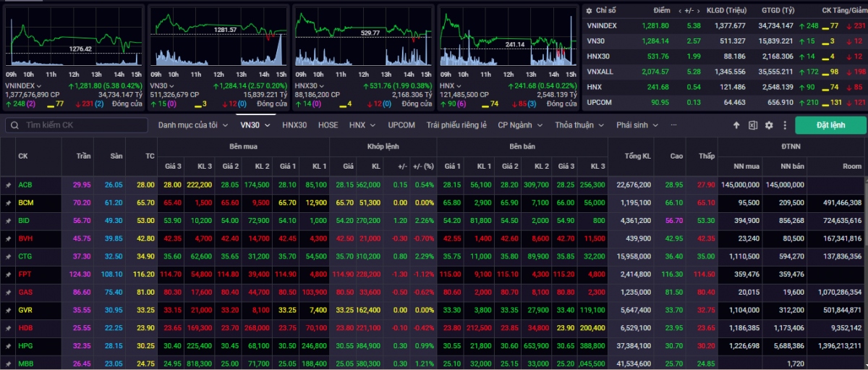
Task: Click VNXALL row in index table
Action: tap(725, 71)
